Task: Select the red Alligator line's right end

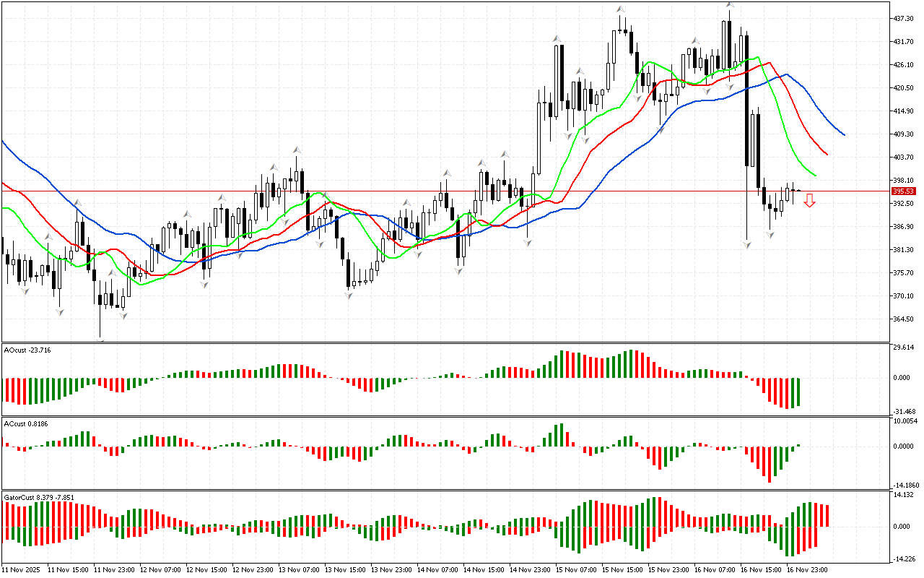Action: pyautogui.click(x=827, y=155)
